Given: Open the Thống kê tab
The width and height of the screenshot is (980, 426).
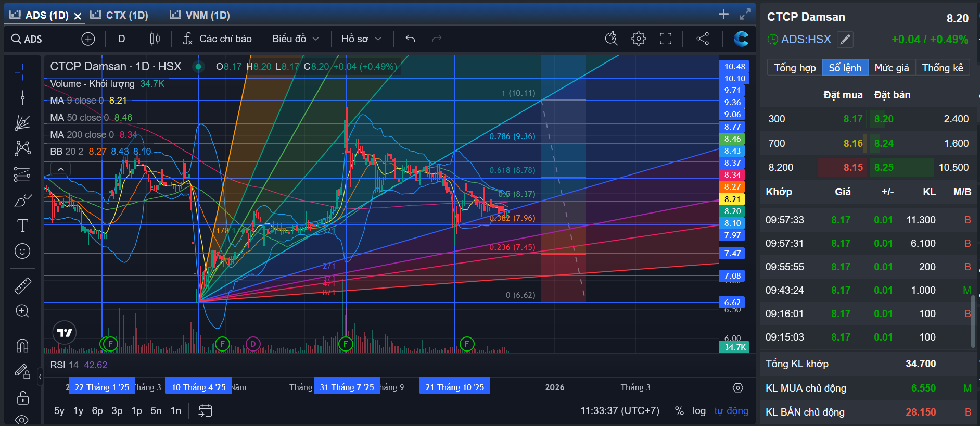Looking at the screenshot, I should coord(943,68).
